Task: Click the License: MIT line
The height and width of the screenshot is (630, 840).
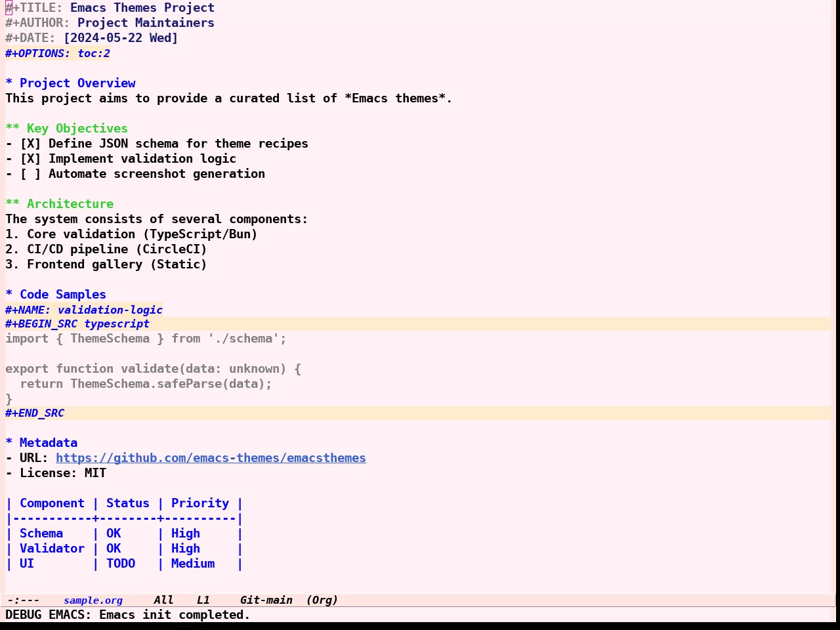Action: click(x=56, y=473)
